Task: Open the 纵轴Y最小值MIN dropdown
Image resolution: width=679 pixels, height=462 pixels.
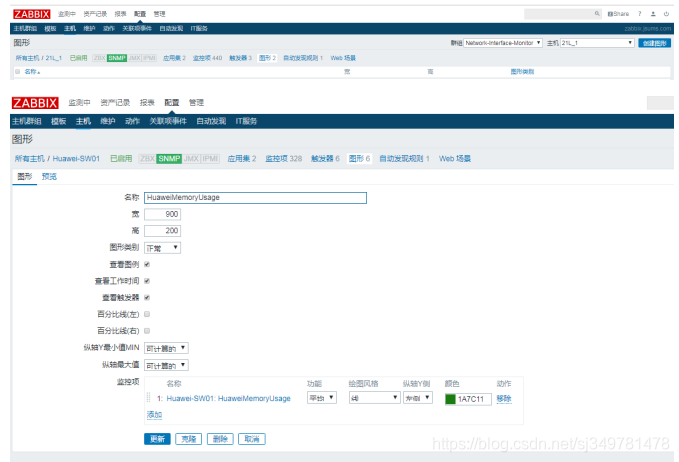Action: pyautogui.click(x=166, y=348)
